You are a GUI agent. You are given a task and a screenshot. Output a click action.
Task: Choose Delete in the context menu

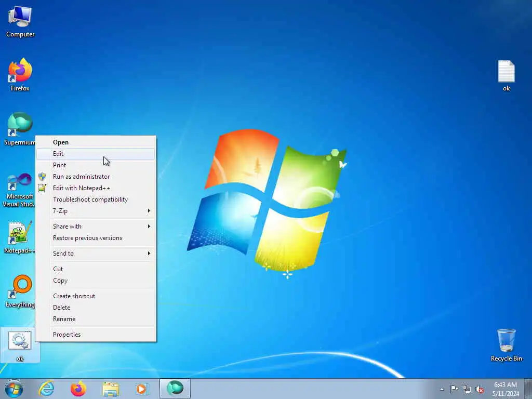[x=96, y=308]
